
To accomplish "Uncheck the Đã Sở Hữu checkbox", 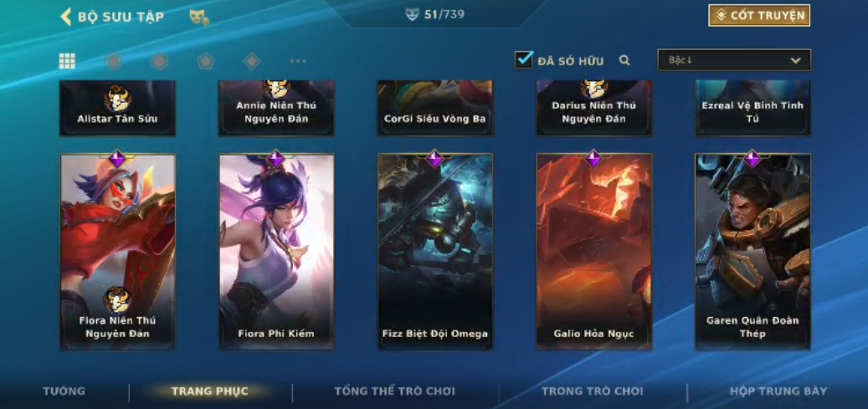I will (523, 59).
